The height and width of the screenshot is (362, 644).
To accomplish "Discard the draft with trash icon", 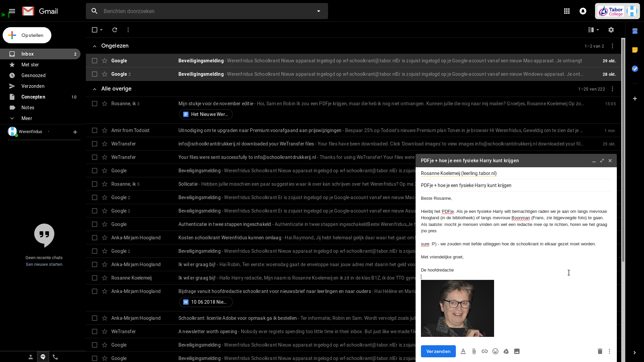I will coord(600,351).
